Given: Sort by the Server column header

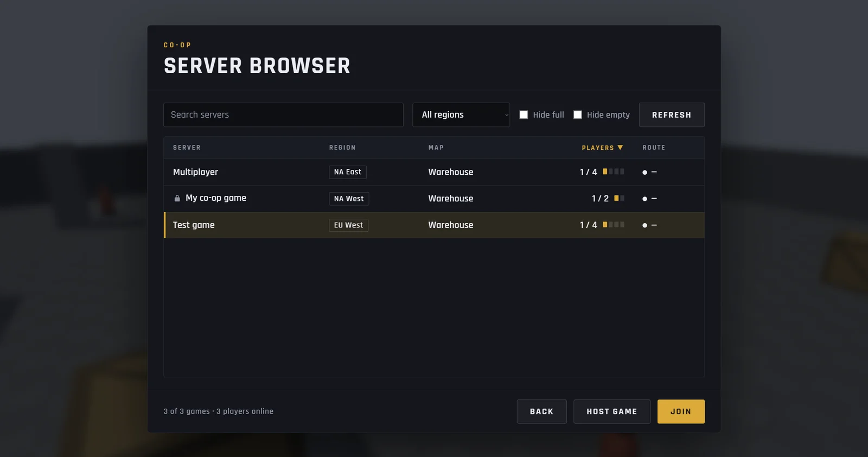Looking at the screenshot, I should 187,148.
